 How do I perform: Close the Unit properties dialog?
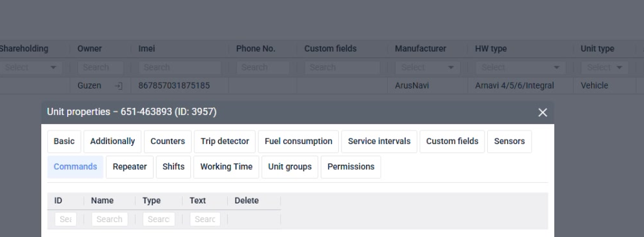click(x=543, y=112)
